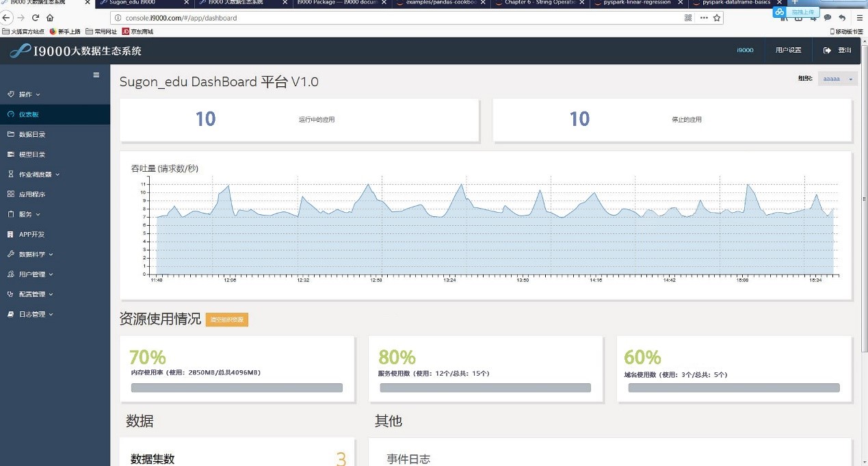868x466 pixels.
Task: Click the 70% memory usage value
Action: tap(148, 357)
